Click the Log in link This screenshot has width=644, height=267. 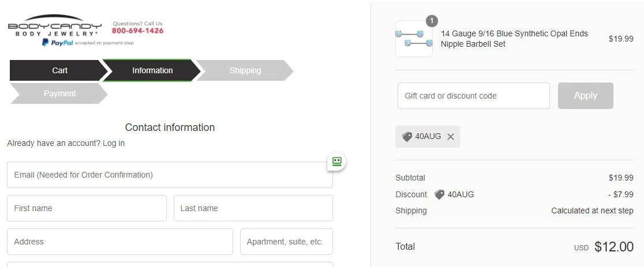tap(114, 143)
